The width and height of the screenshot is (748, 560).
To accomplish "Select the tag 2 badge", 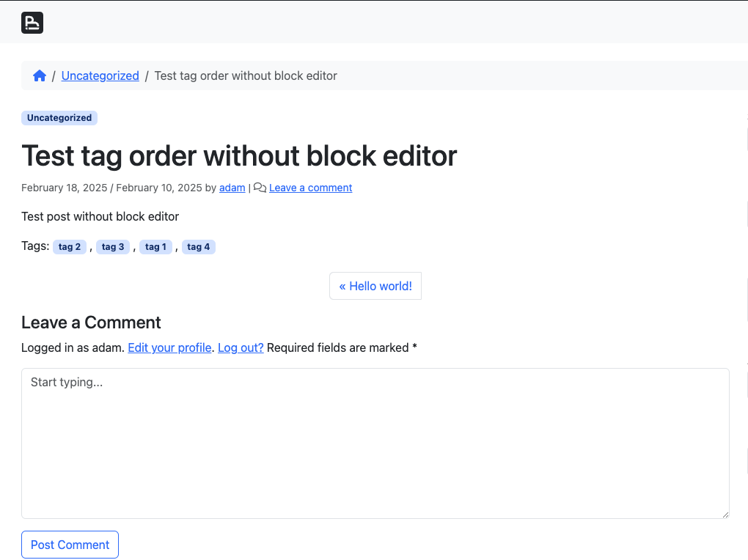I will (x=70, y=247).
